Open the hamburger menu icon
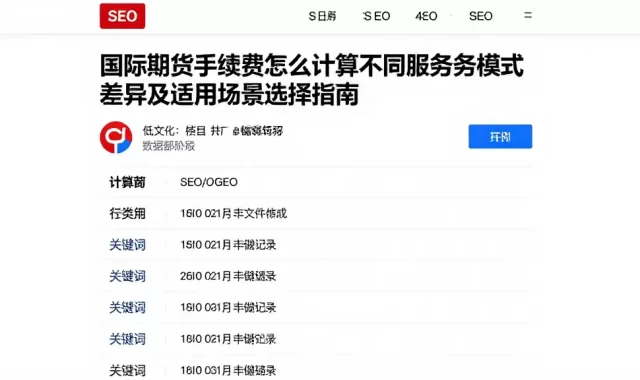 (528, 16)
